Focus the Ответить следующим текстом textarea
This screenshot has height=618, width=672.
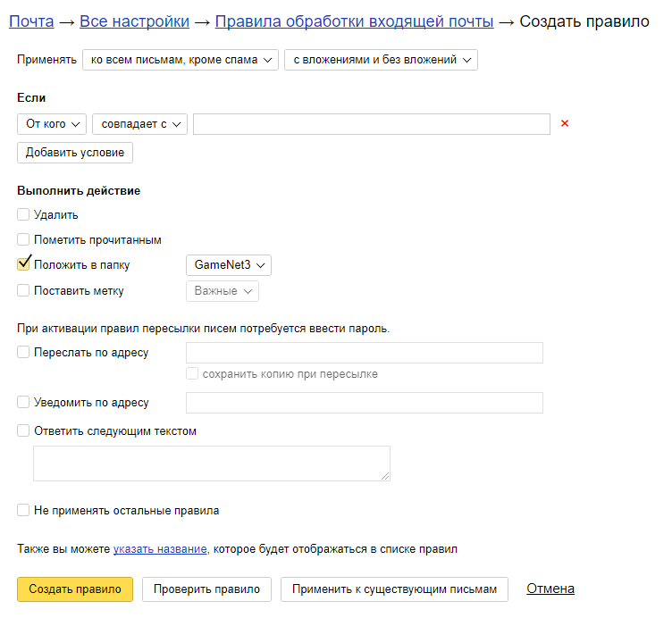tap(211, 463)
